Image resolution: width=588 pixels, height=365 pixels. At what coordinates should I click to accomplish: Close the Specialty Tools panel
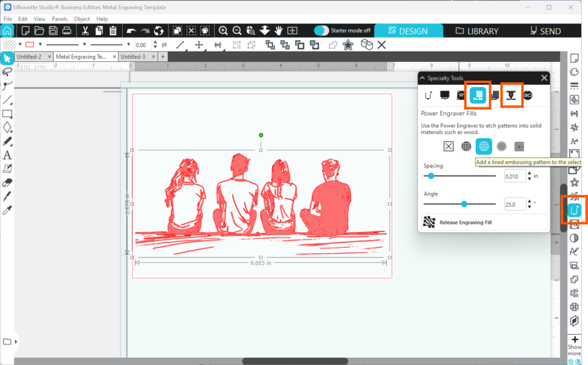click(544, 78)
